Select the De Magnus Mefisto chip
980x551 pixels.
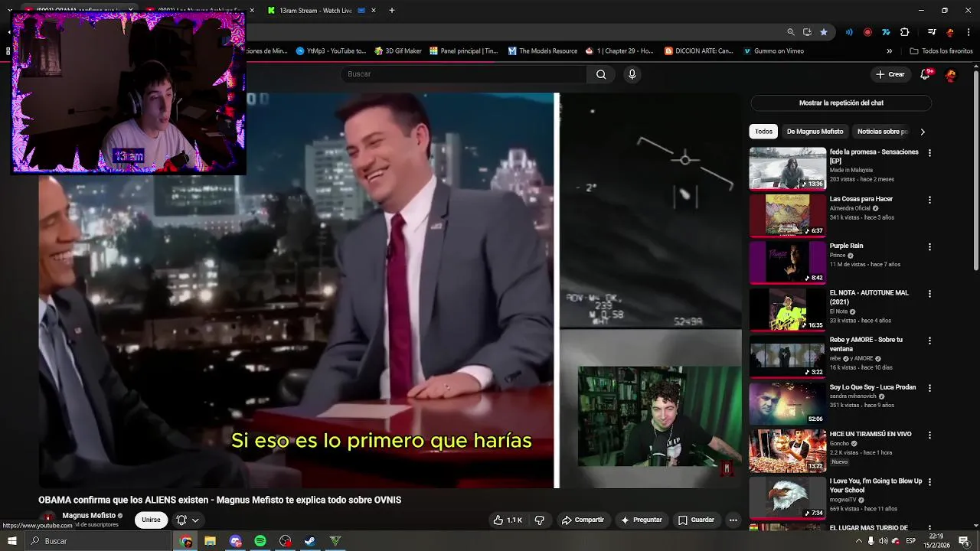(815, 132)
